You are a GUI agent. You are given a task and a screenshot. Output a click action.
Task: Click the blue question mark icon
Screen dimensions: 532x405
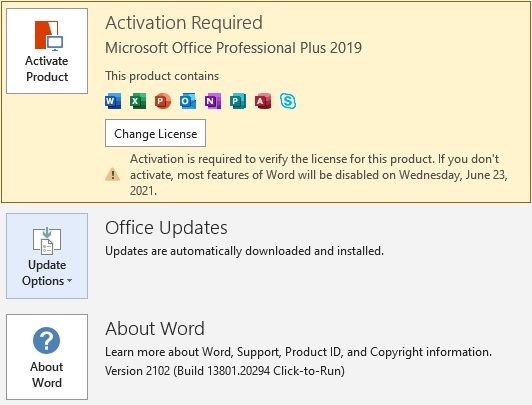pos(46,340)
